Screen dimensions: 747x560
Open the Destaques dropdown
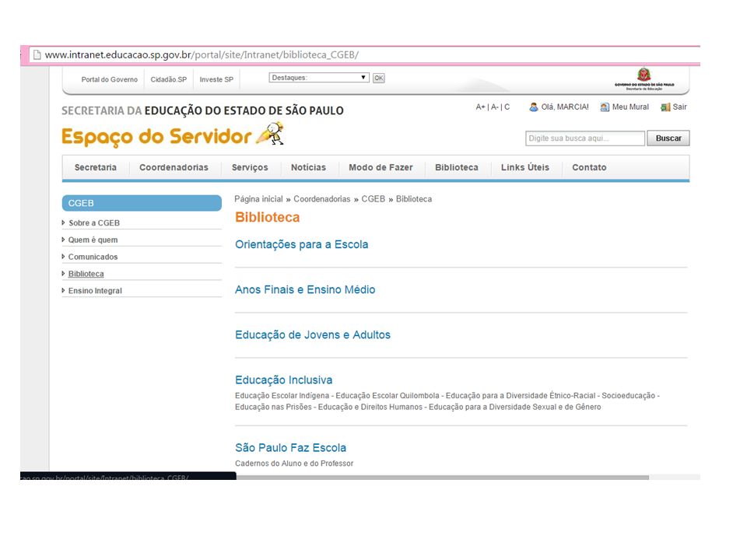[x=319, y=78]
